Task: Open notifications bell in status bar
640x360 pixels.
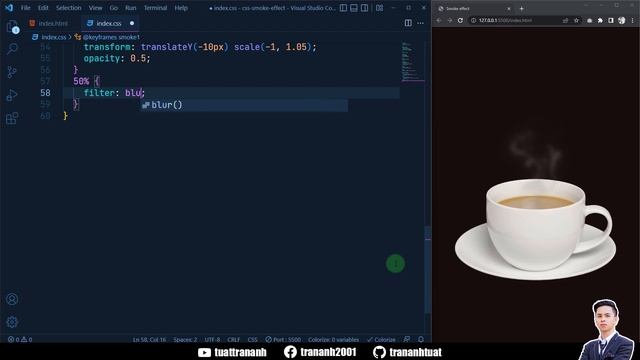Action: pyautogui.click(x=421, y=340)
